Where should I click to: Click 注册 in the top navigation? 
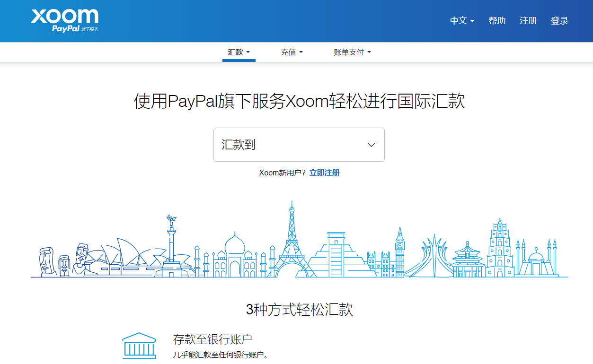(528, 21)
